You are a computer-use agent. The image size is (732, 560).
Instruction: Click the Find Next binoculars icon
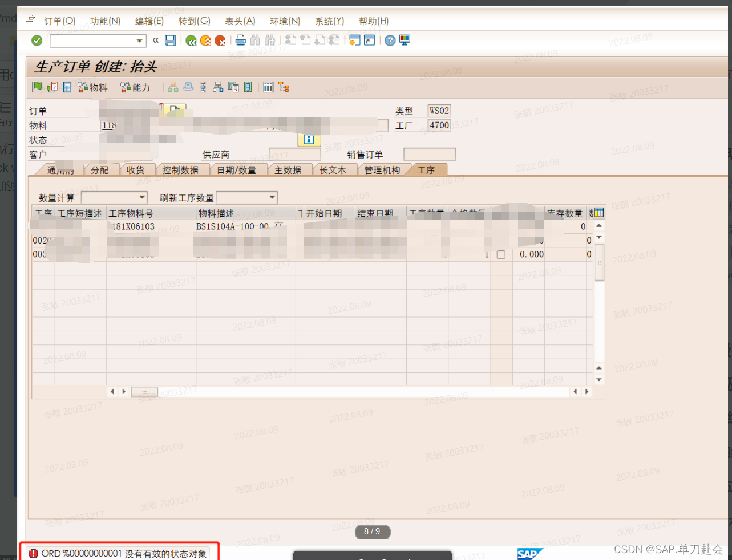point(270,40)
